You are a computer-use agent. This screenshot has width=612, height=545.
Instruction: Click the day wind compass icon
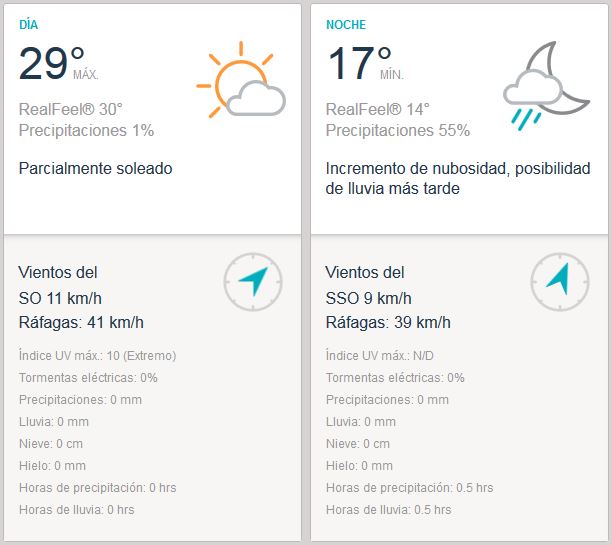(x=253, y=282)
